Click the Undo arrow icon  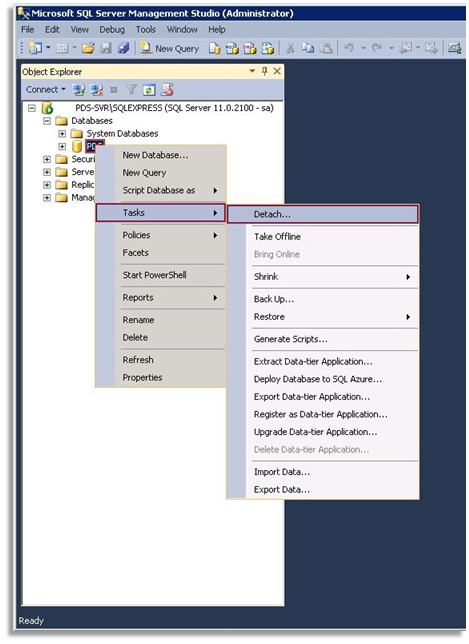(349, 48)
